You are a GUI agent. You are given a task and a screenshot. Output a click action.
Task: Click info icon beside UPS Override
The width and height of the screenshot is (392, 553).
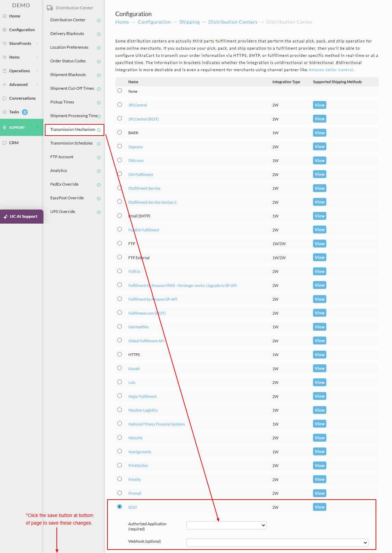pos(99,212)
